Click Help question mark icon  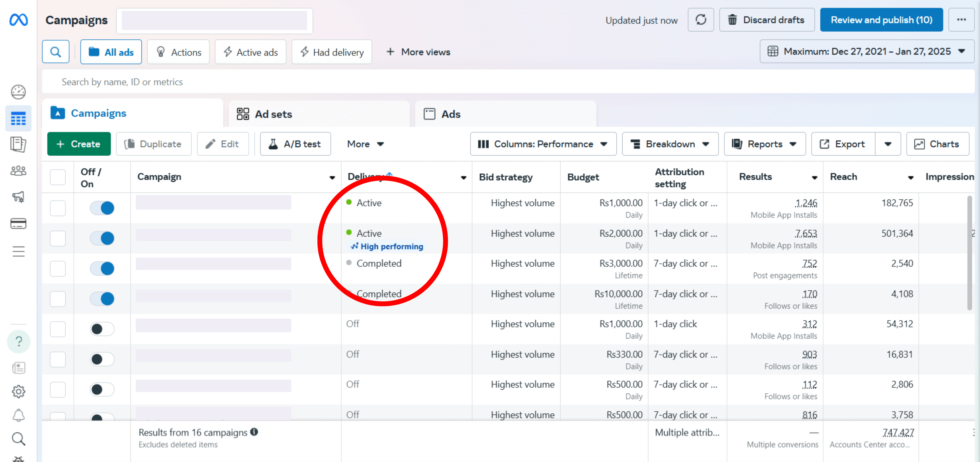pos(18,341)
